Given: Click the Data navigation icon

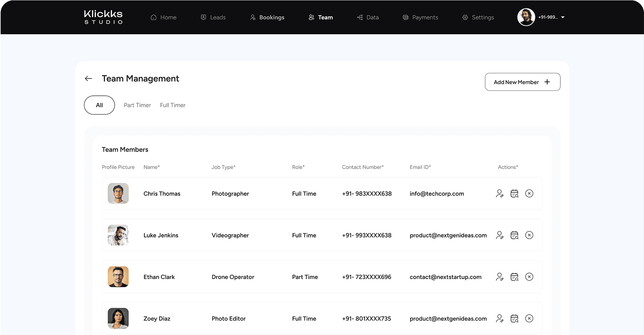Looking at the screenshot, I should tap(359, 17).
